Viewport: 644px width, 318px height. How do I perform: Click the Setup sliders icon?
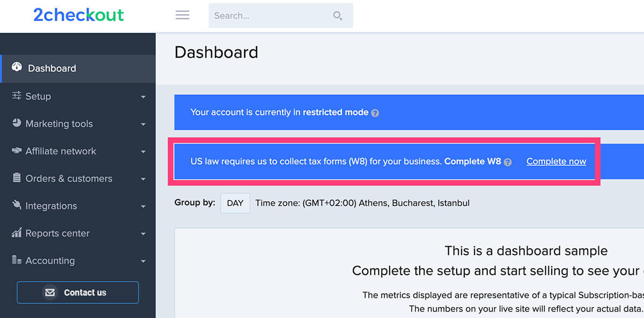(x=17, y=96)
